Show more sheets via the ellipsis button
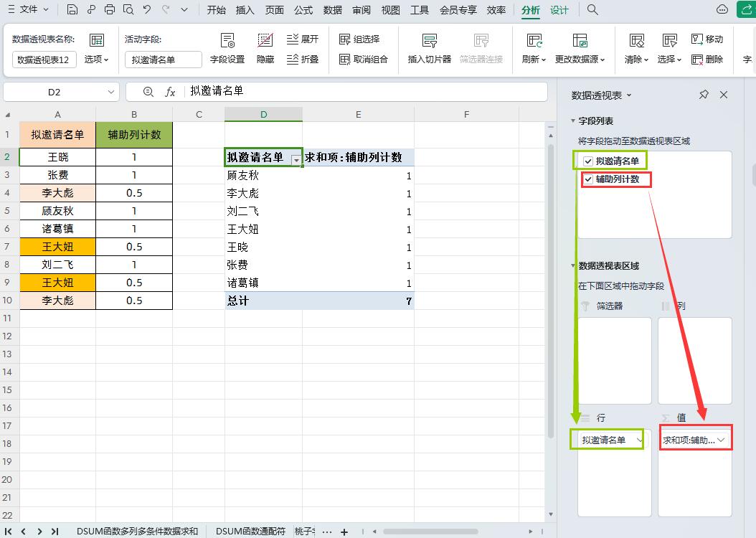This screenshot has height=538, width=756. point(327,532)
